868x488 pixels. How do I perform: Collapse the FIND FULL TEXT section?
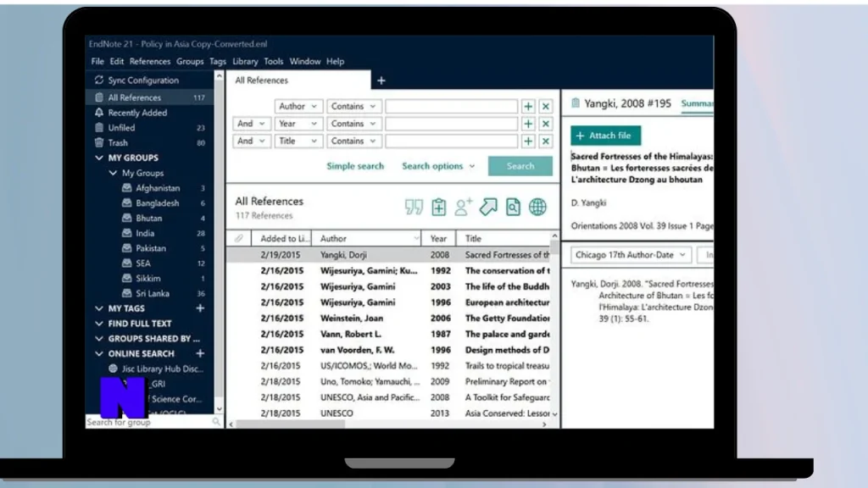tap(99, 323)
